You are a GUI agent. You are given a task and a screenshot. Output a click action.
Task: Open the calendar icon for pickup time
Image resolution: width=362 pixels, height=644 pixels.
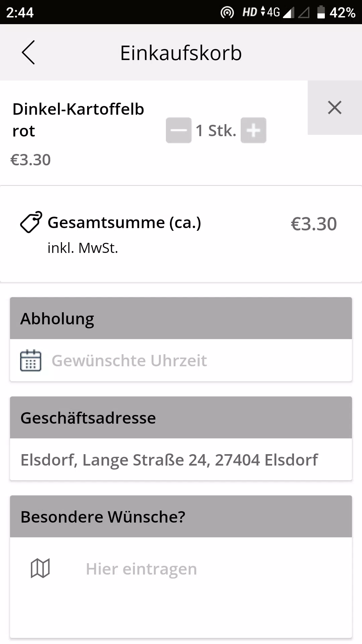click(x=31, y=360)
